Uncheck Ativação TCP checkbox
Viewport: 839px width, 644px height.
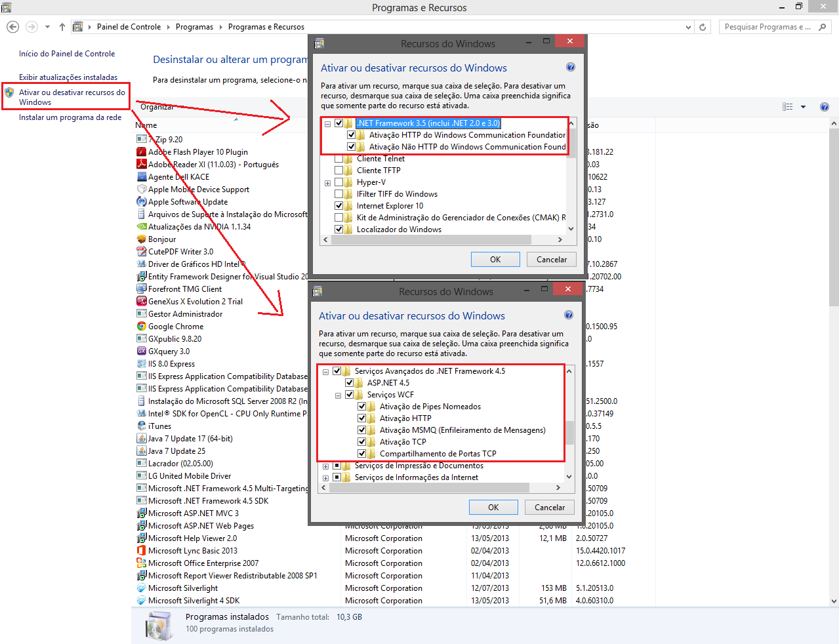pos(362,441)
